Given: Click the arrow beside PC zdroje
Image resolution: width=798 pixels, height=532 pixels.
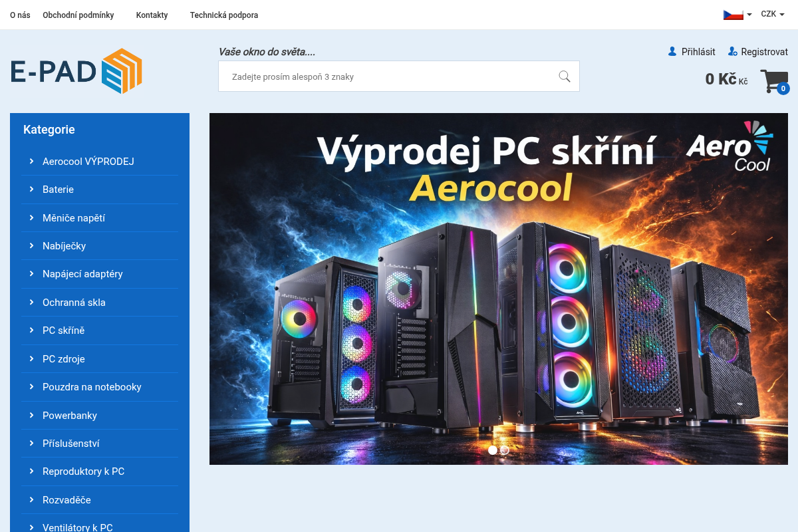Looking at the screenshot, I should point(31,359).
